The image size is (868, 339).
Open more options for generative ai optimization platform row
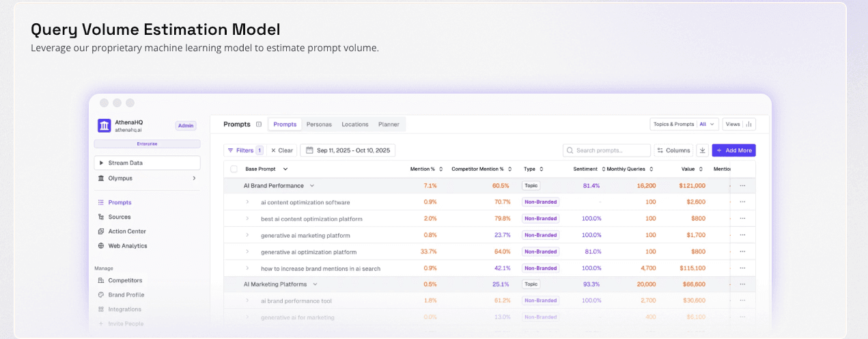pyautogui.click(x=742, y=252)
